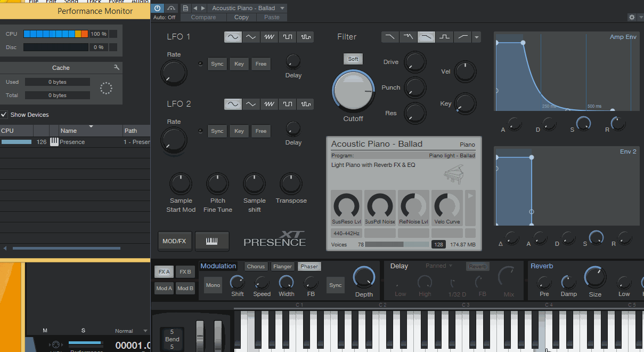
Task: Select LFO 2 sine waveform
Action: (x=233, y=104)
